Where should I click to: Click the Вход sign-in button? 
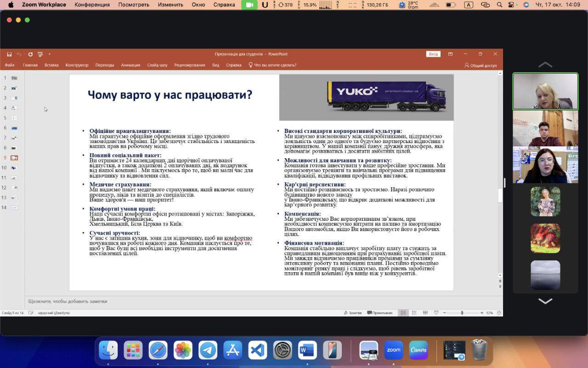(x=433, y=54)
